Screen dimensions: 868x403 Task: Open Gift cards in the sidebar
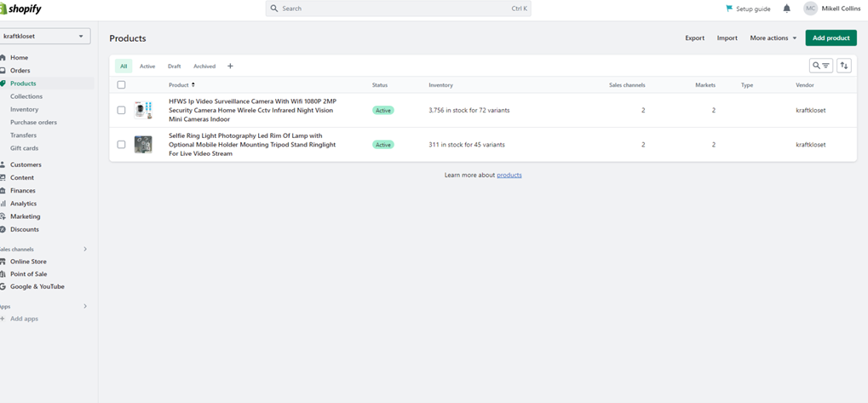[x=25, y=147]
